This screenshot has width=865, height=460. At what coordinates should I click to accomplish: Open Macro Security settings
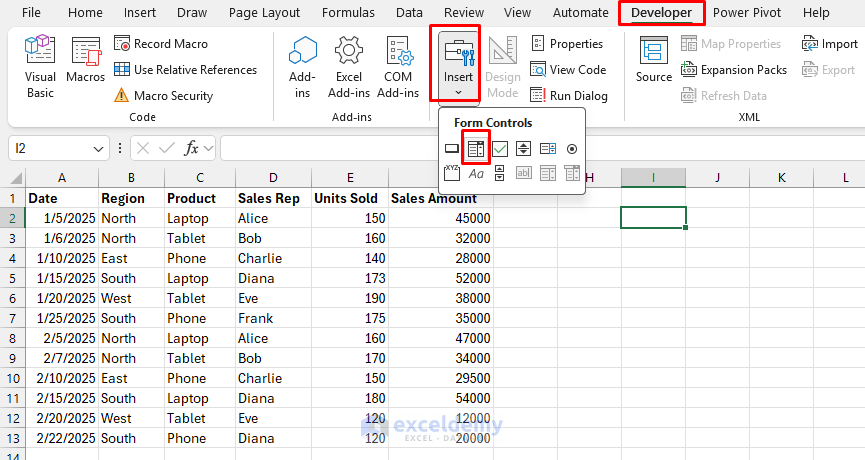point(163,95)
